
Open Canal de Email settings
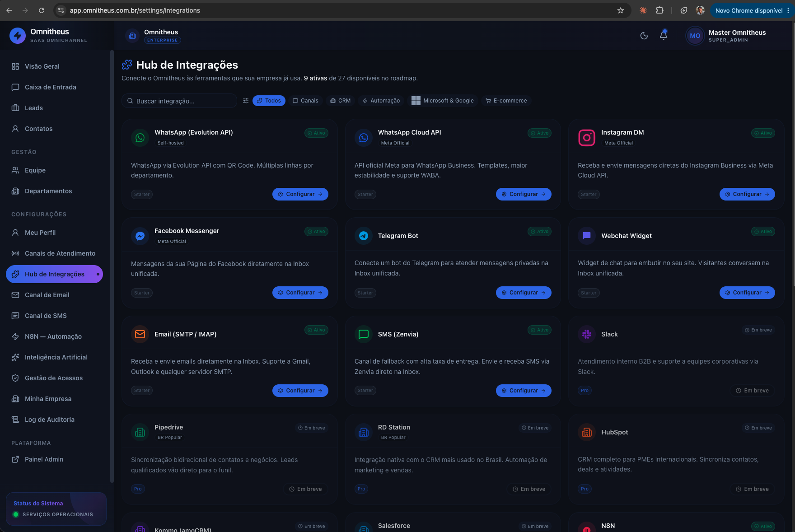click(x=54, y=295)
